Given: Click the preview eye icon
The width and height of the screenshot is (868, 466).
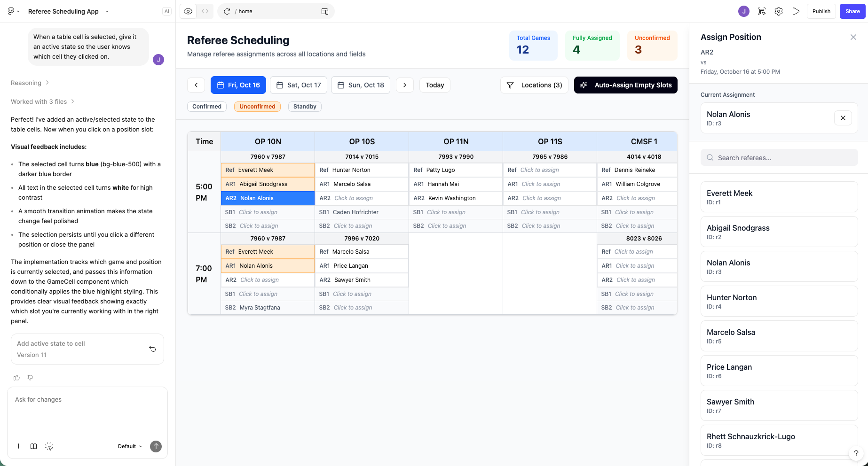Looking at the screenshot, I should 188,11.
